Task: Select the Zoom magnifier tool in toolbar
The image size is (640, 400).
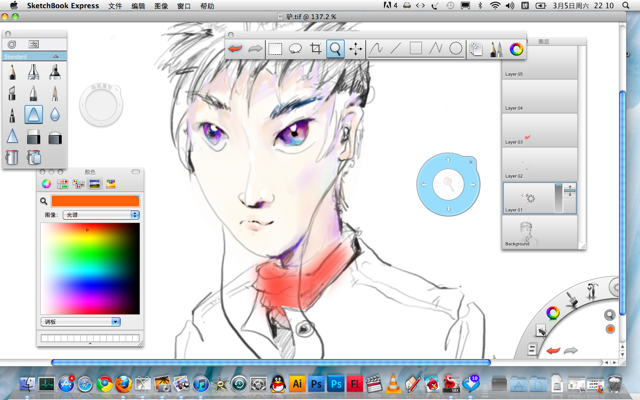Action: pyautogui.click(x=335, y=49)
